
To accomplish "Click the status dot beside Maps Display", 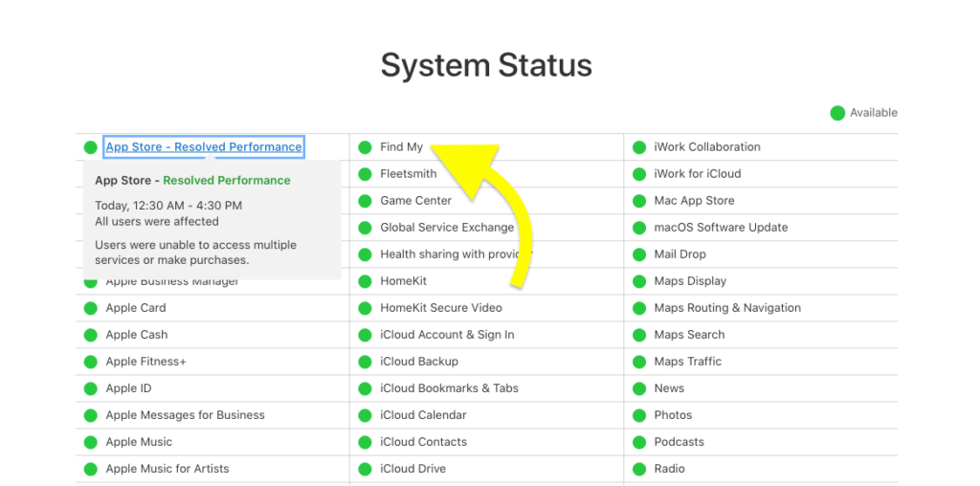I will point(638,281).
